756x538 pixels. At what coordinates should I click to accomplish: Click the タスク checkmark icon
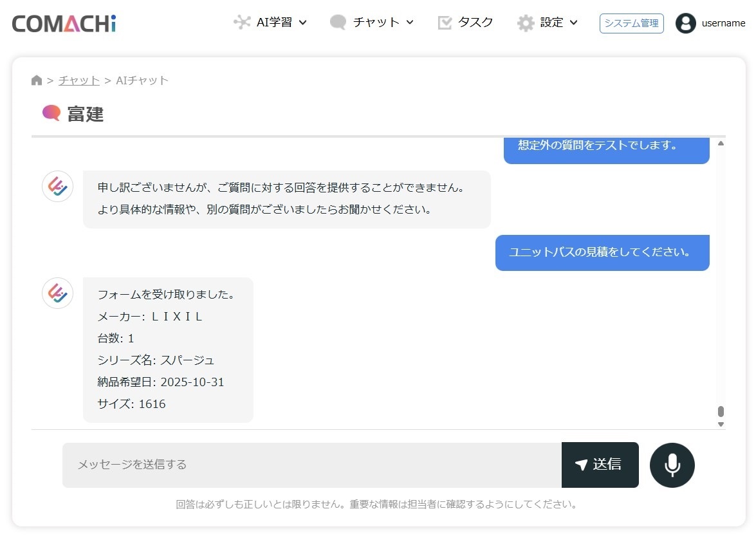coord(444,21)
